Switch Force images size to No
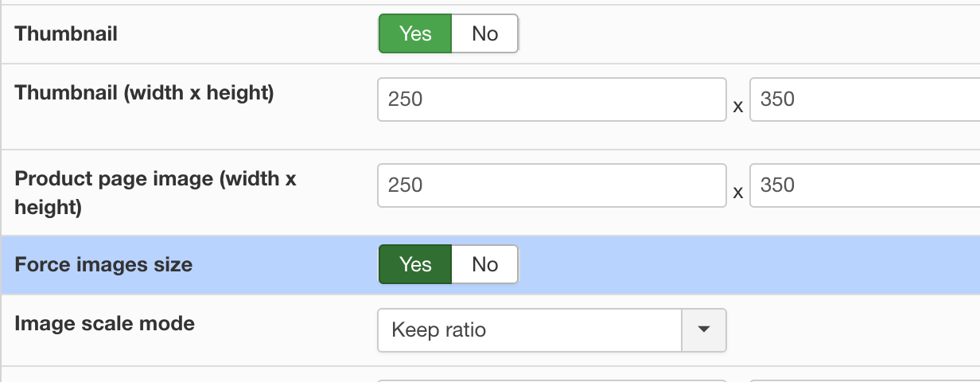The width and height of the screenshot is (980, 382). pos(484,264)
